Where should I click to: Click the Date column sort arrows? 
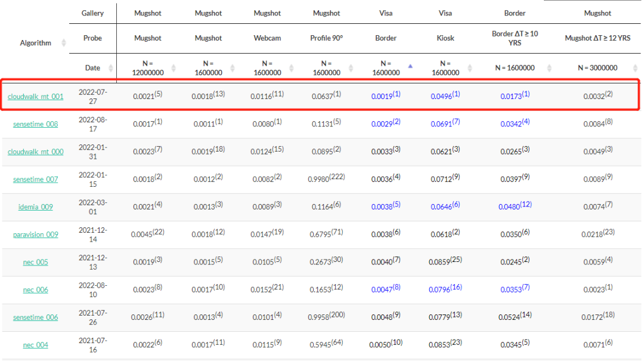tap(111, 68)
